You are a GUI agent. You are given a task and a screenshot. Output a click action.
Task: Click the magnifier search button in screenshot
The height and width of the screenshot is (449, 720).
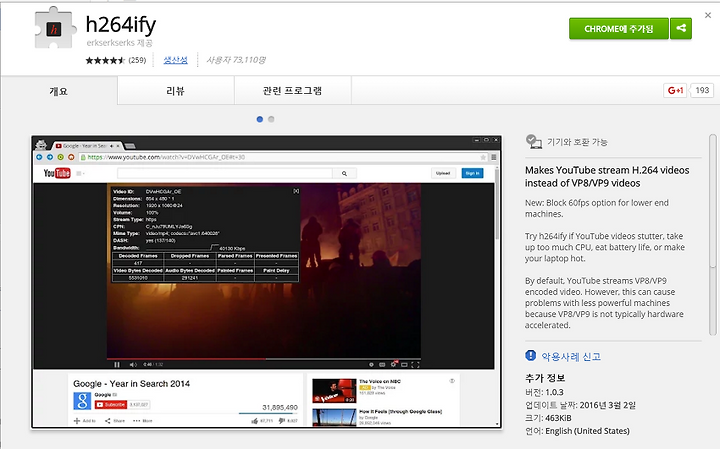point(344,173)
